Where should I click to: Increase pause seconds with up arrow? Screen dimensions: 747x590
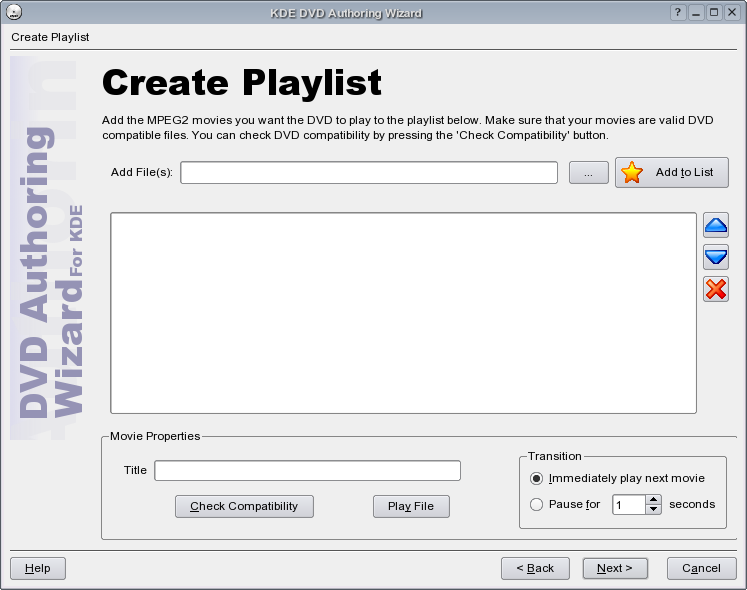pyautogui.click(x=654, y=500)
